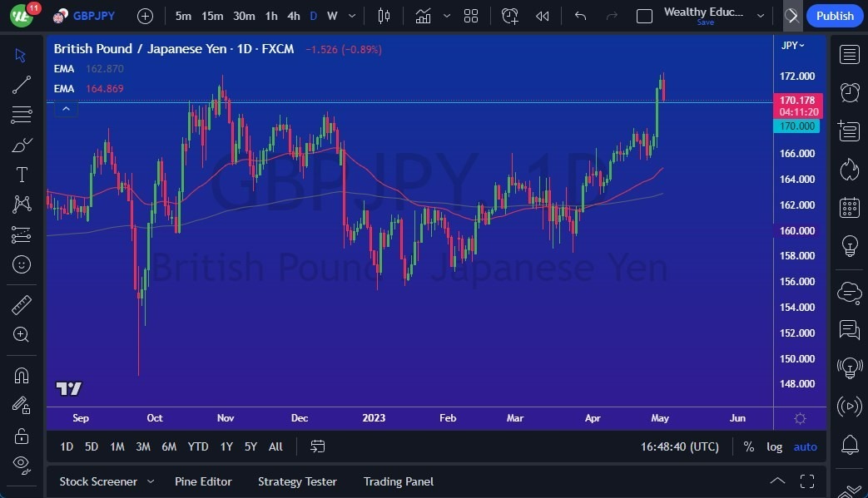Select the Trend Line drawing tool
Screen dimensions: 868x498
(x=21, y=85)
